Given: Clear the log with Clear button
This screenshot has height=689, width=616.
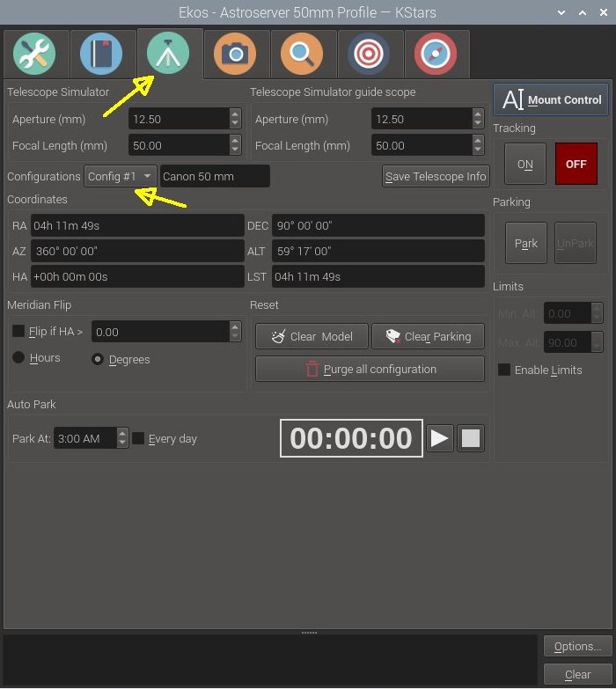Looking at the screenshot, I should coord(578,675).
